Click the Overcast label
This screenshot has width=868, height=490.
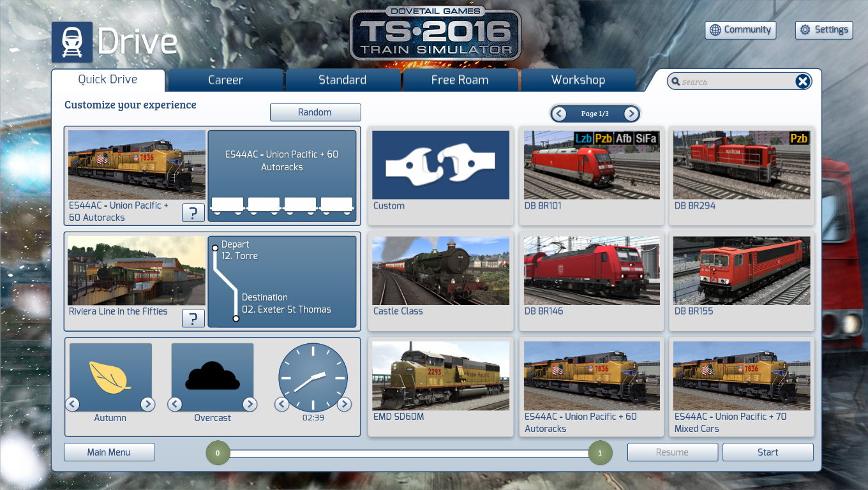tap(213, 418)
